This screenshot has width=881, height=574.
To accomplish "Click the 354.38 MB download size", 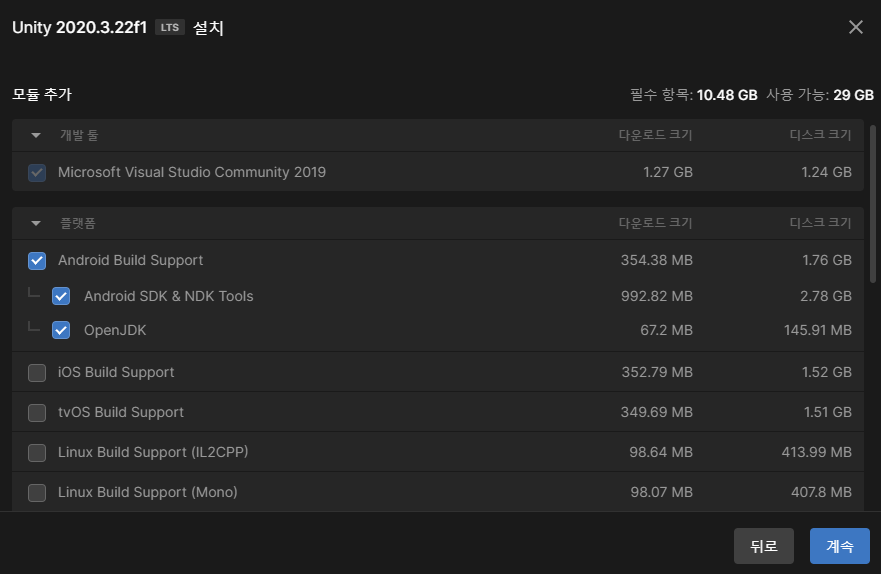I will (x=656, y=260).
